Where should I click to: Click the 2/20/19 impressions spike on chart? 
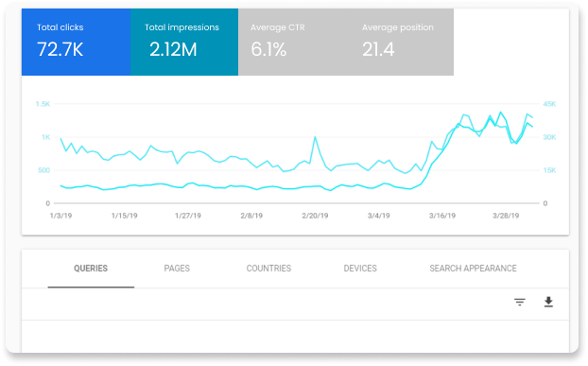coord(315,137)
